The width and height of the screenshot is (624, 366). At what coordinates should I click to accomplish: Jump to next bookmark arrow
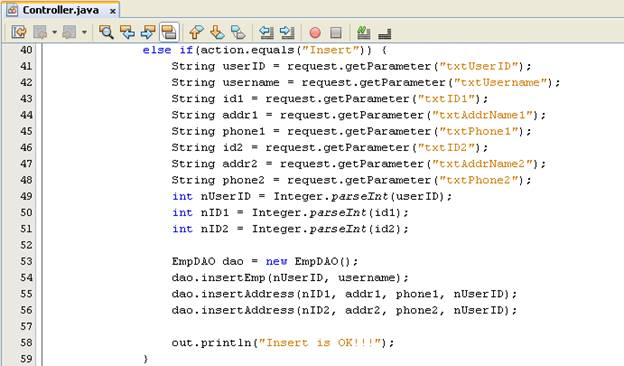tap(217, 32)
